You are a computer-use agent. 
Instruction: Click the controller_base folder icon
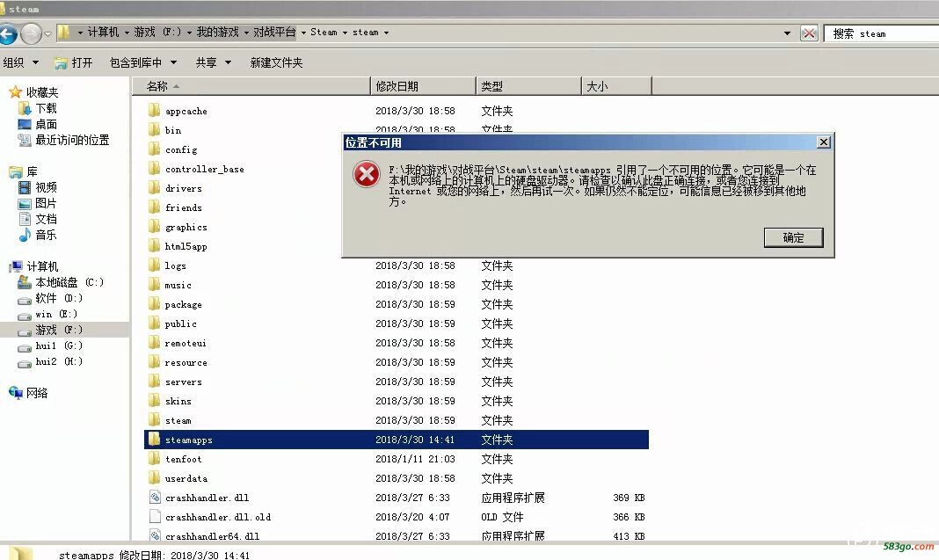coord(155,168)
